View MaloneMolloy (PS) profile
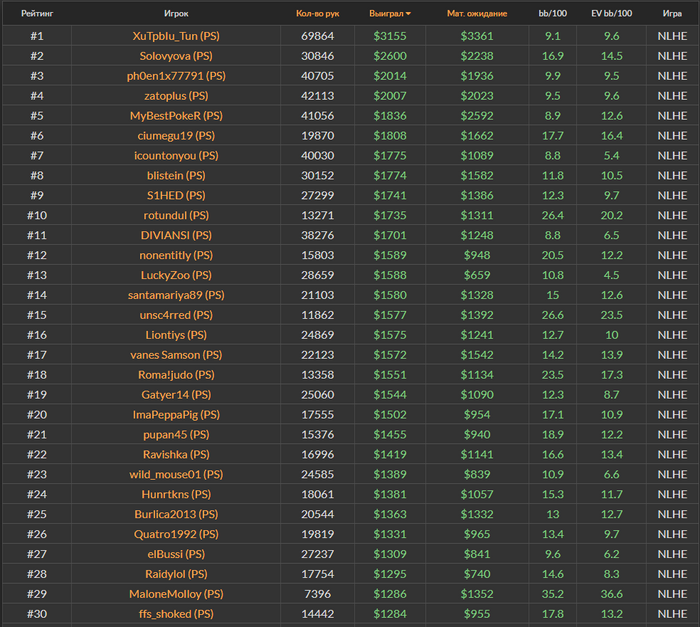700x627 pixels. click(x=176, y=594)
